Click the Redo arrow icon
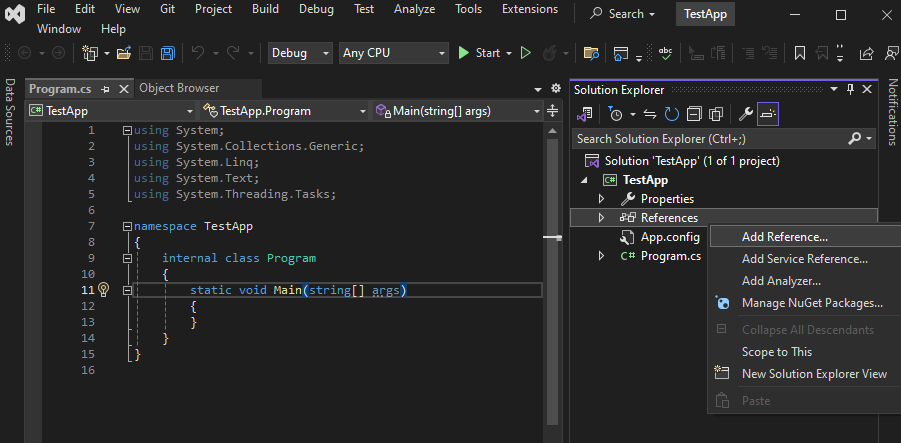 point(233,53)
